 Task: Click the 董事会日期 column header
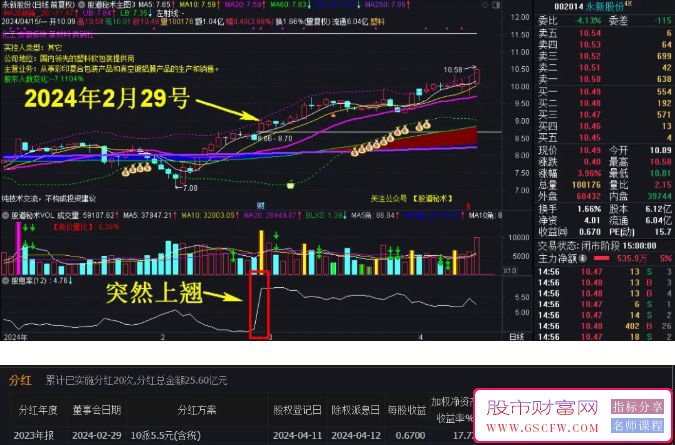97,410
